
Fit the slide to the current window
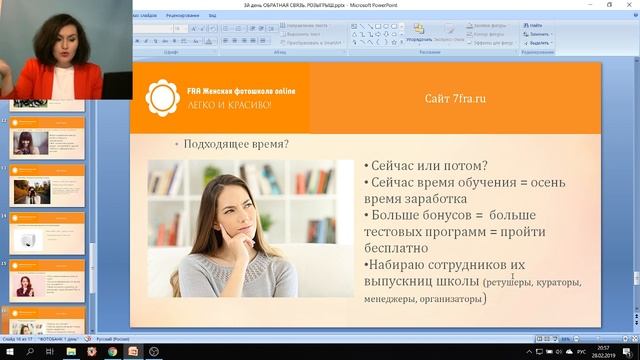pyautogui.click(x=635, y=339)
